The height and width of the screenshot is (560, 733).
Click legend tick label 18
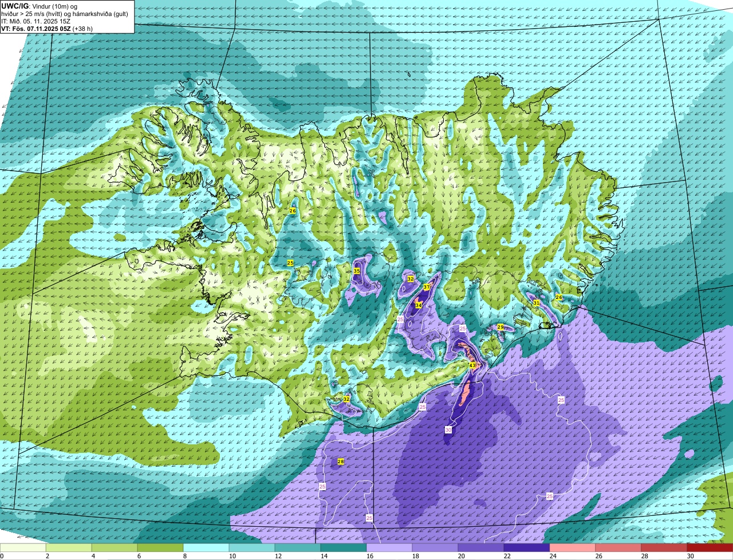click(416, 556)
